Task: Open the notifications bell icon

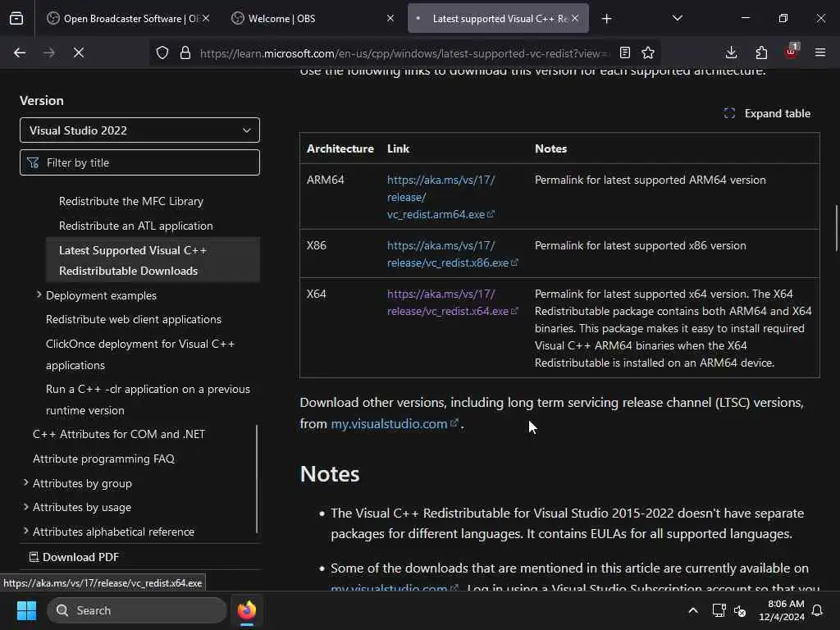Action: 818,610
